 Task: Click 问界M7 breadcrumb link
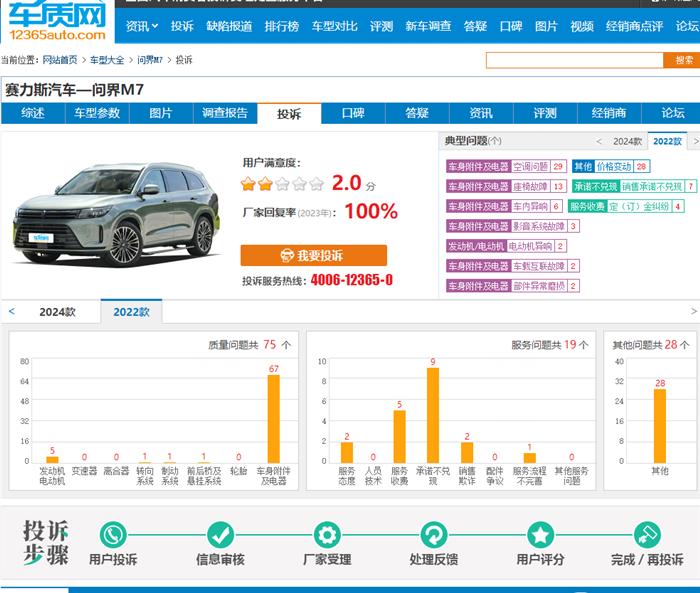150,60
